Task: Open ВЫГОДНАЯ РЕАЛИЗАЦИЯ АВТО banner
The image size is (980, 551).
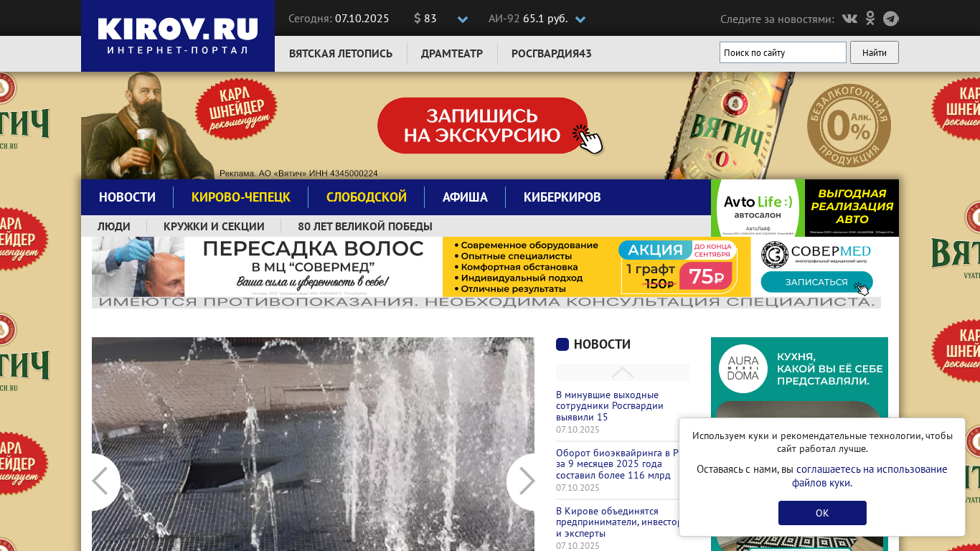Action: tap(852, 208)
